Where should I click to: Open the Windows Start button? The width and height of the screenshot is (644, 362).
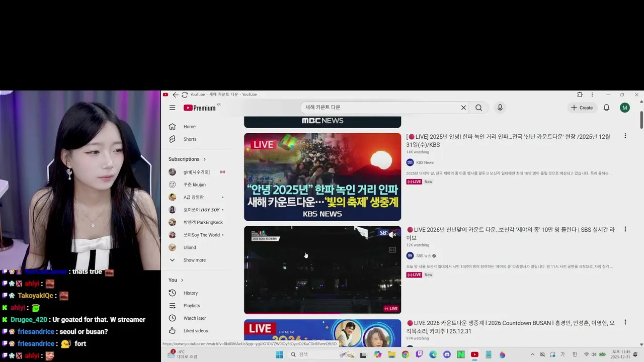coord(279,354)
